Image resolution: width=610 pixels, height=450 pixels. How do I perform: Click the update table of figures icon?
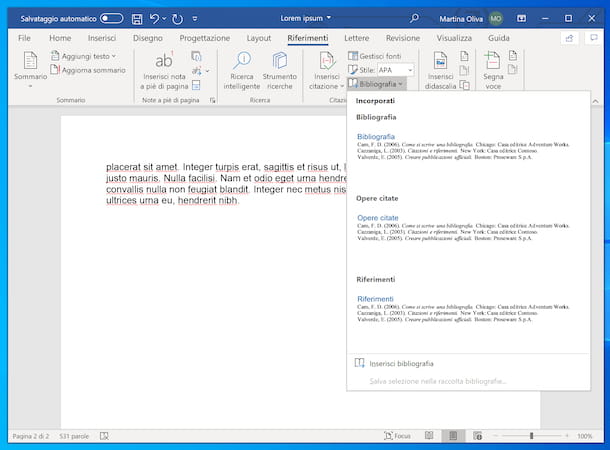coord(465,70)
